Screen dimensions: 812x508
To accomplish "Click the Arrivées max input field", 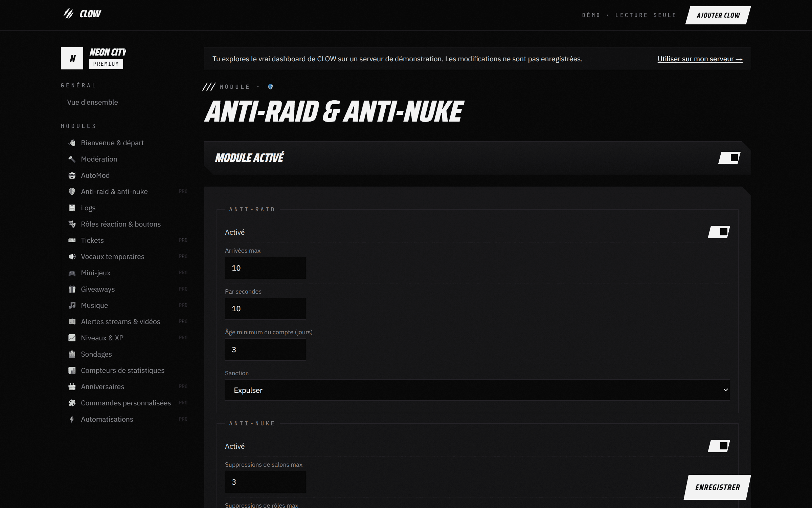I will coord(266,268).
